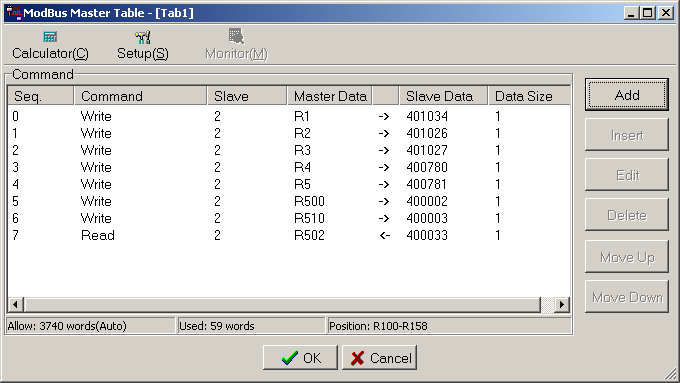
Task: Click the Move Down button
Action: (627, 297)
